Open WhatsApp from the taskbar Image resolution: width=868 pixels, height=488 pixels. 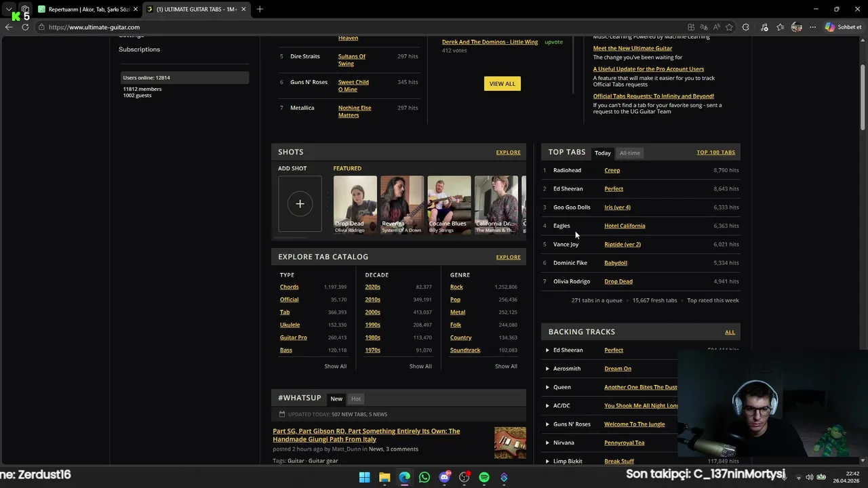pos(425,477)
